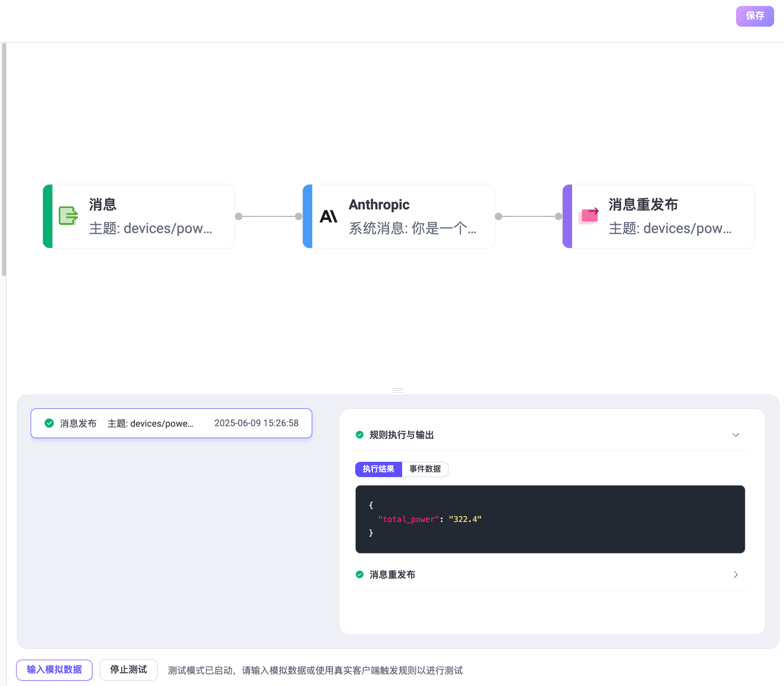The width and height of the screenshot is (784, 686).
Task: Click the 输入模拟数据 button
Action: point(54,670)
